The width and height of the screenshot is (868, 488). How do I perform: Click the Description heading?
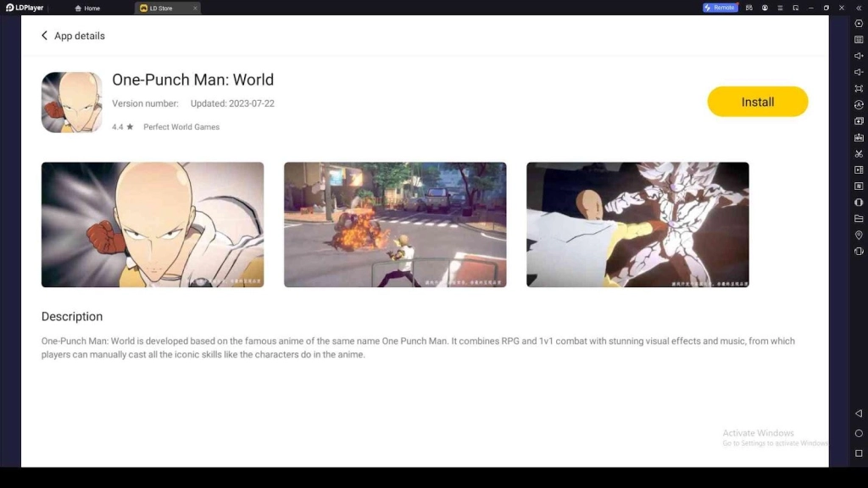click(x=72, y=317)
